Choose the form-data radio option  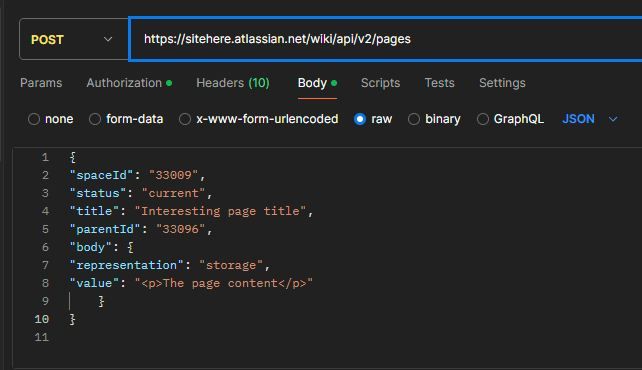click(95, 119)
